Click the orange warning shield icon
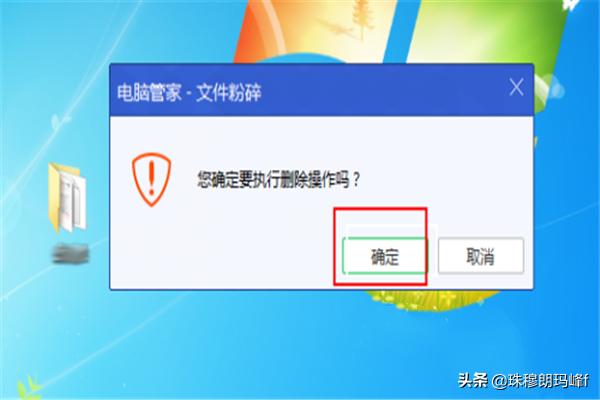The image size is (600, 400). (152, 179)
